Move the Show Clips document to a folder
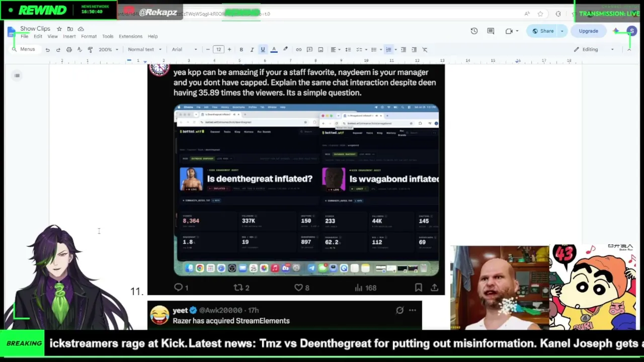The height and width of the screenshot is (362, 644). (x=70, y=29)
